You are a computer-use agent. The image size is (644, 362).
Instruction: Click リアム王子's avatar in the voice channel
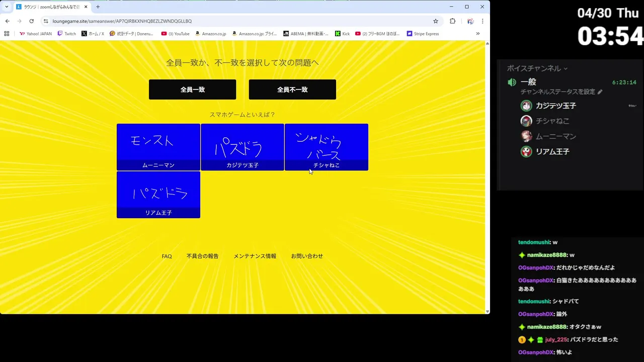click(526, 152)
